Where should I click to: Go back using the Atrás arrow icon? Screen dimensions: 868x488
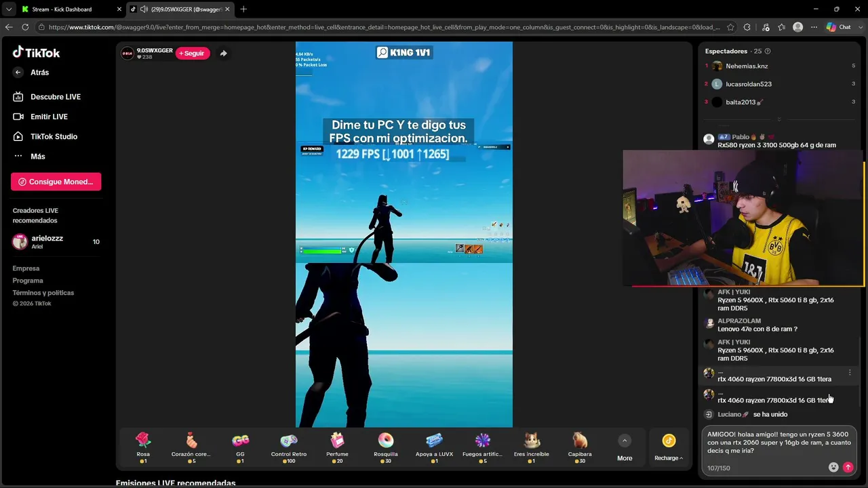(x=18, y=73)
